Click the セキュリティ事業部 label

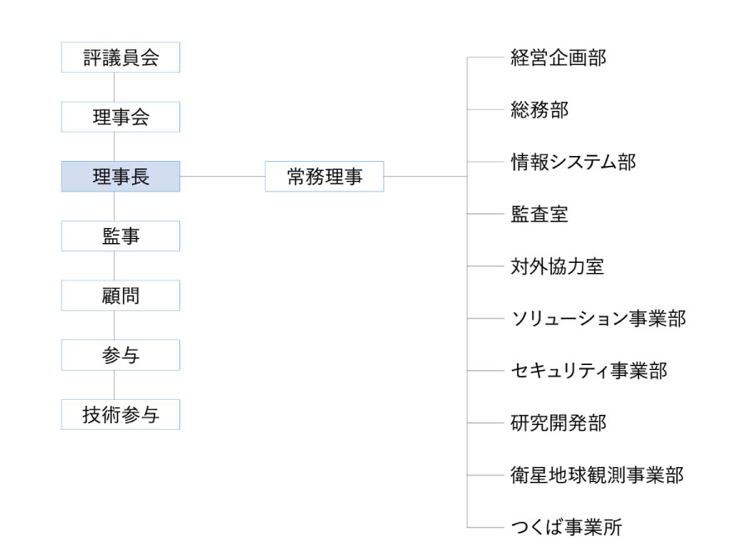[x=588, y=371]
